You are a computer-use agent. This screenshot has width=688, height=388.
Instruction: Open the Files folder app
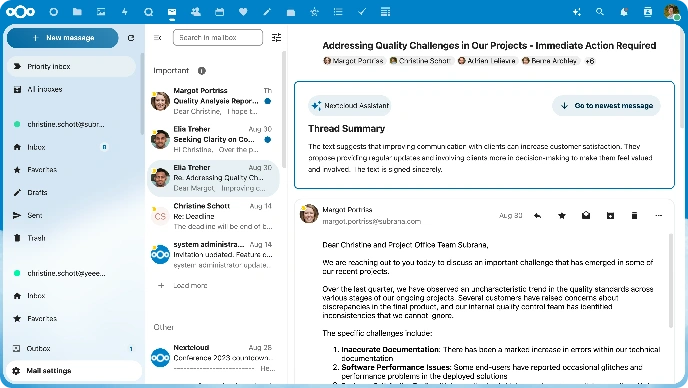77,12
